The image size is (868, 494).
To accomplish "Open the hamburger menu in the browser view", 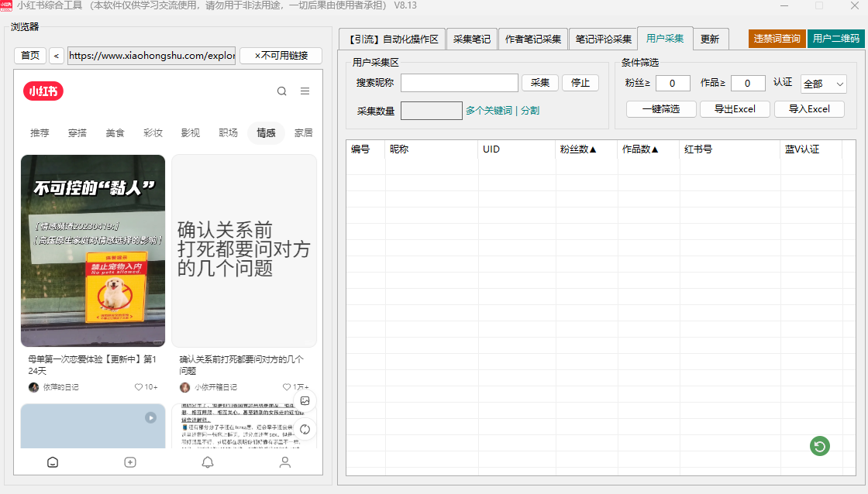I will (x=305, y=91).
